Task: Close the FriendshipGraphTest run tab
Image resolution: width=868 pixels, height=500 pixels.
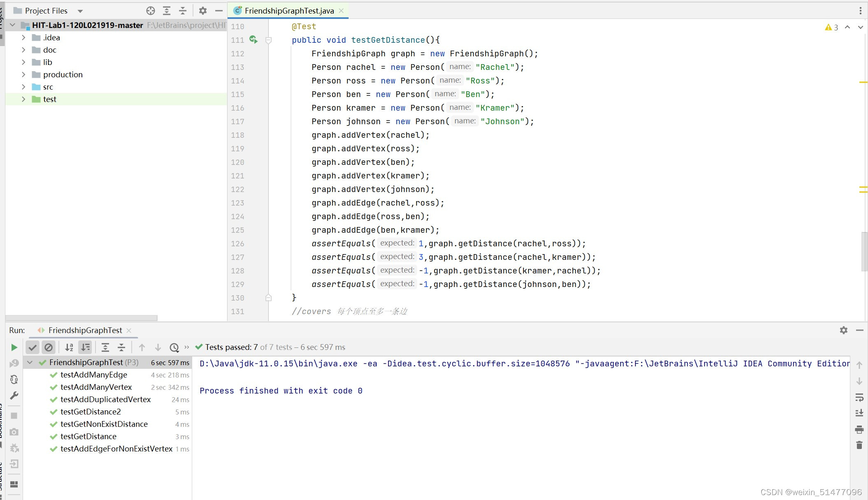Action: coord(129,330)
